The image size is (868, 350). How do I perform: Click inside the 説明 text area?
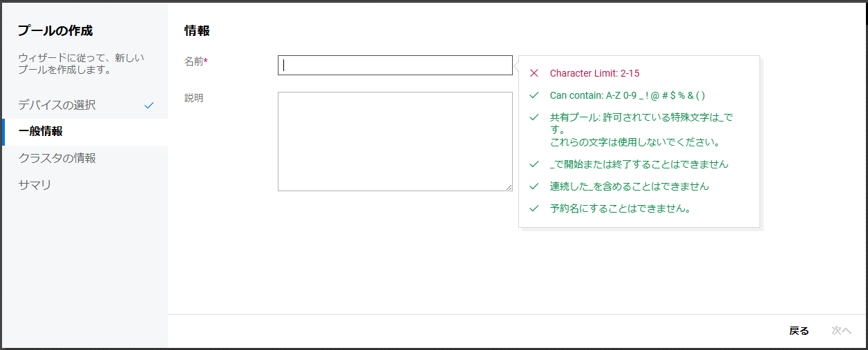(395, 141)
